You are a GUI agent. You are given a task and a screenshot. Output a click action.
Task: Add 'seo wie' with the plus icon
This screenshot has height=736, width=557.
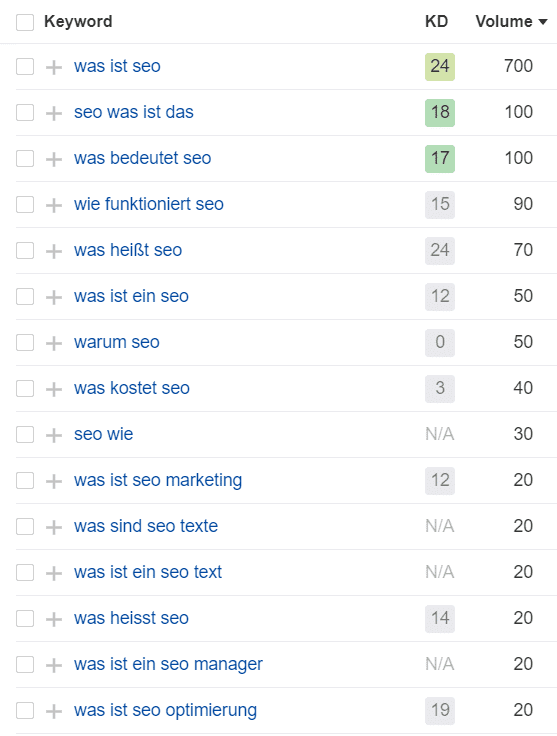tap(54, 435)
